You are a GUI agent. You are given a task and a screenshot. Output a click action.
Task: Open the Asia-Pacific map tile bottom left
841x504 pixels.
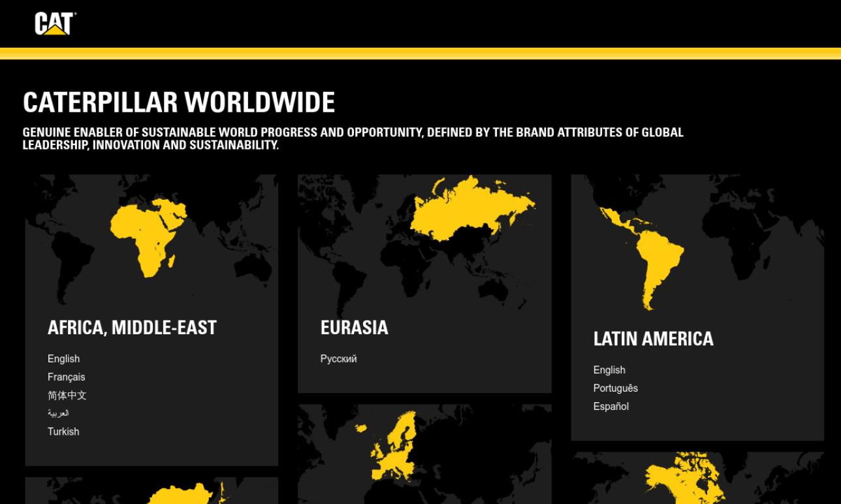coord(151,493)
